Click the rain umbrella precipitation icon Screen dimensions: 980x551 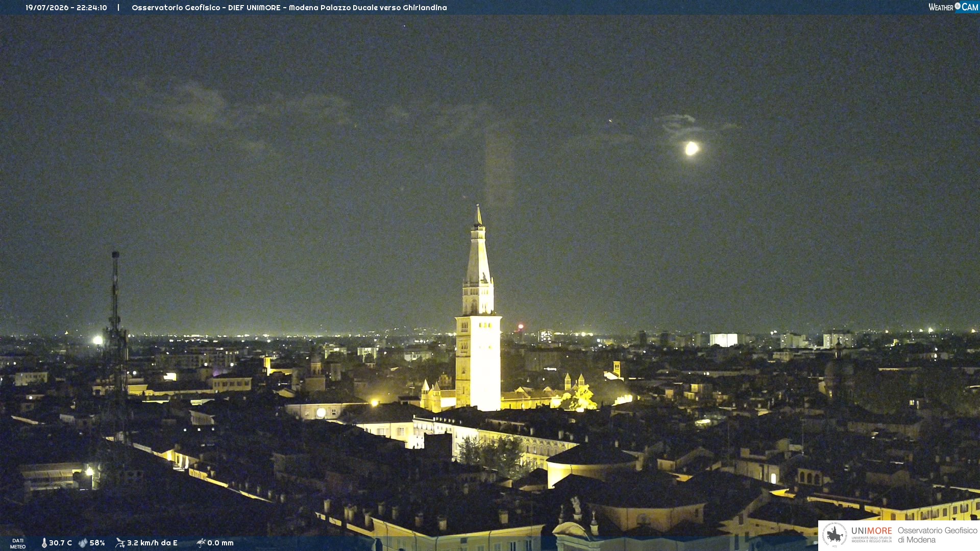[201, 543]
